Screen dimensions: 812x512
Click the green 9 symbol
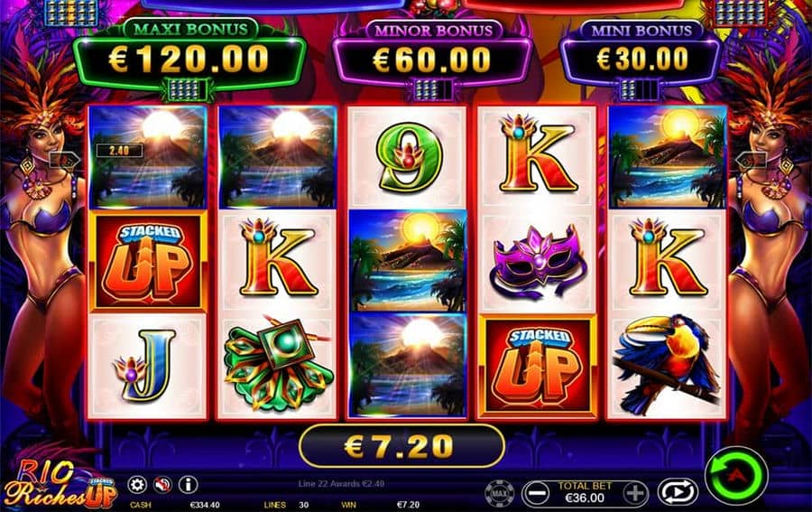click(407, 157)
